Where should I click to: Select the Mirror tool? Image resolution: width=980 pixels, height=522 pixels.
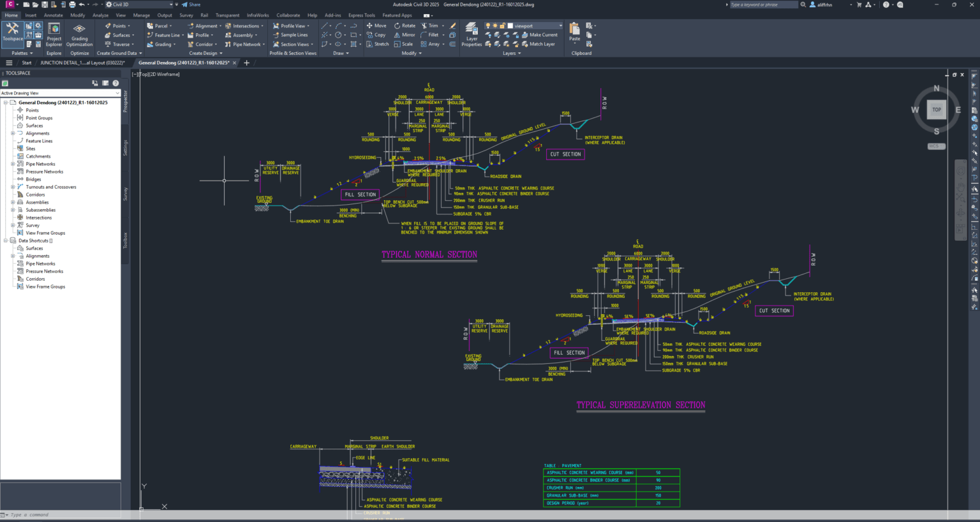(405, 35)
